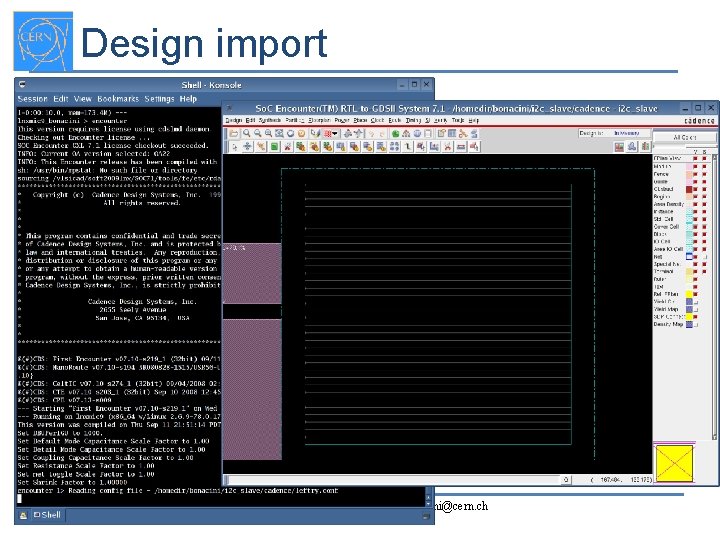Click the redraw circle icon
Screen dimensions: 720x540
coord(290,134)
